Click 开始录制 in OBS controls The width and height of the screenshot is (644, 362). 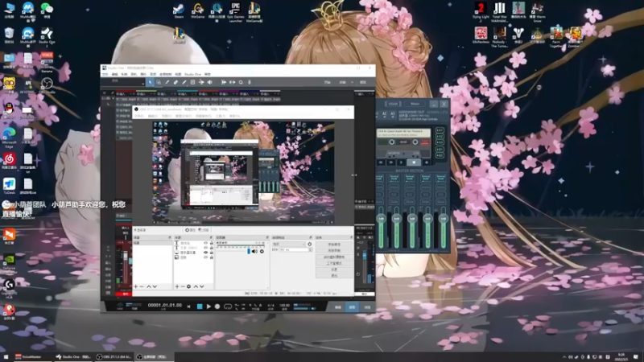pyautogui.click(x=334, y=250)
